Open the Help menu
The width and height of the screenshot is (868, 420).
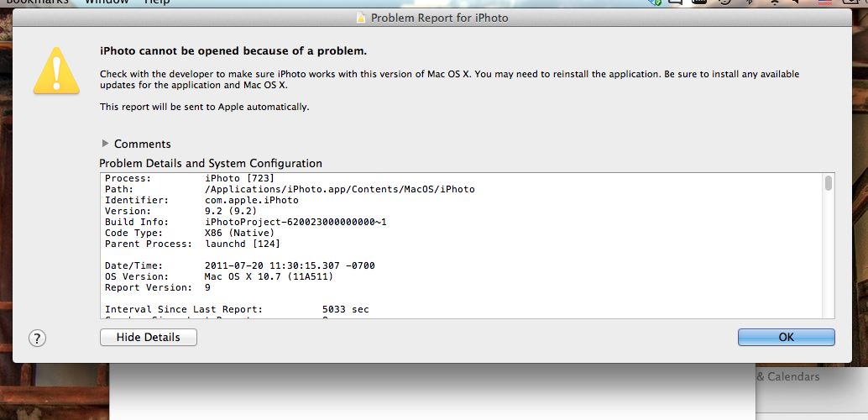pos(157,3)
